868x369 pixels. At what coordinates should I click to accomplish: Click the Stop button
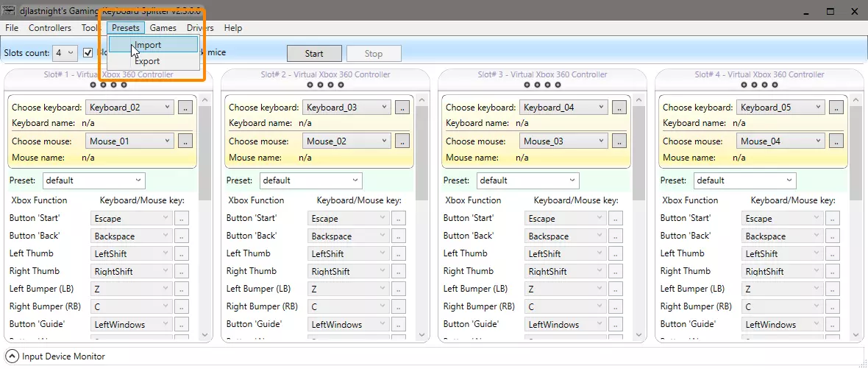(374, 54)
